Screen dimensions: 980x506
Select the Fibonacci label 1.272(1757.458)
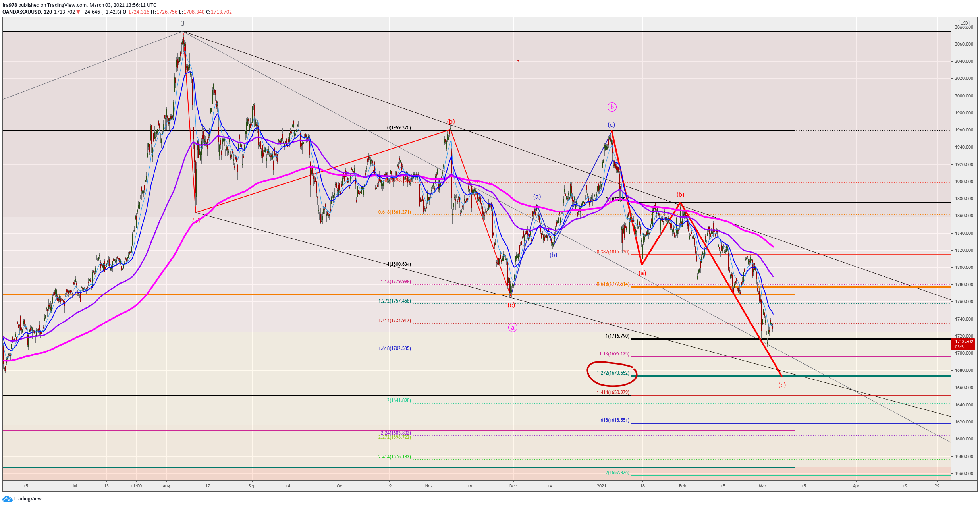point(395,301)
